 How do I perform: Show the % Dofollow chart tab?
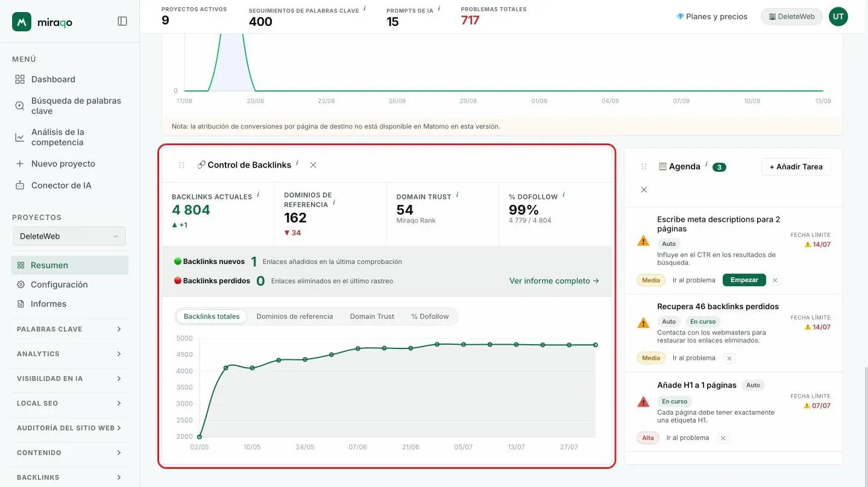(x=430, y=316)
